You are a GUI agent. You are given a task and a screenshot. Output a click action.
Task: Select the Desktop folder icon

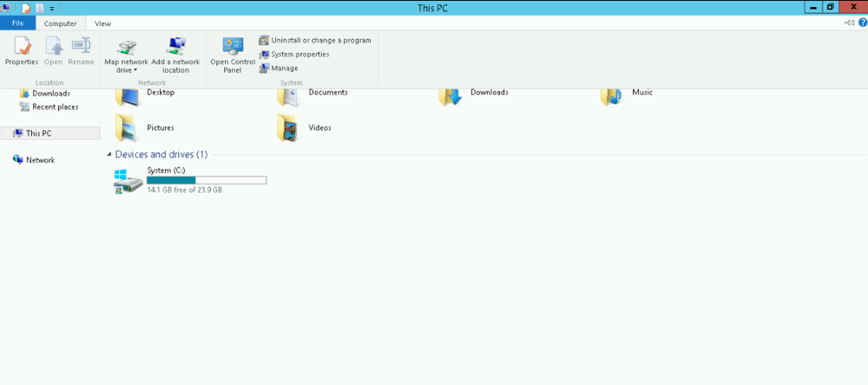point(128,96)
